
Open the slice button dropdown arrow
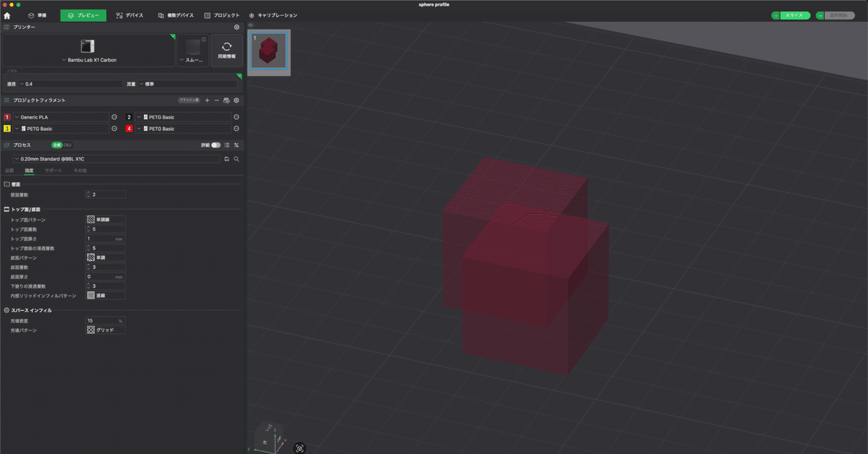pos(775,15)
